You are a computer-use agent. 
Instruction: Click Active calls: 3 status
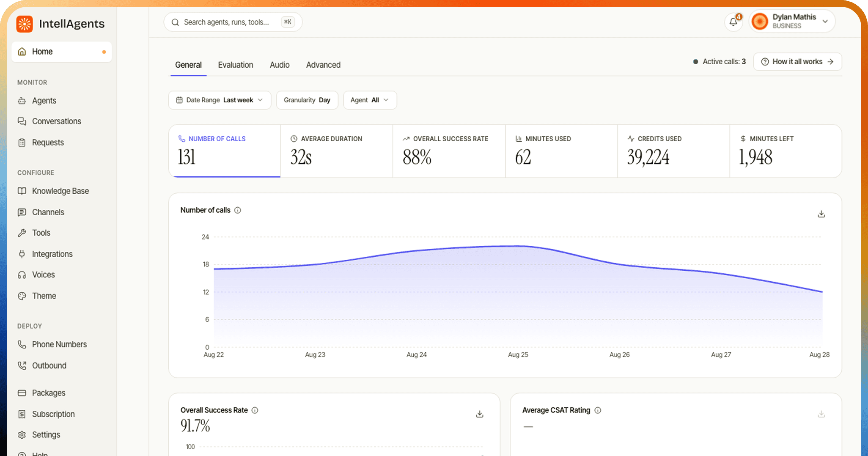click(x=720, y=62)
